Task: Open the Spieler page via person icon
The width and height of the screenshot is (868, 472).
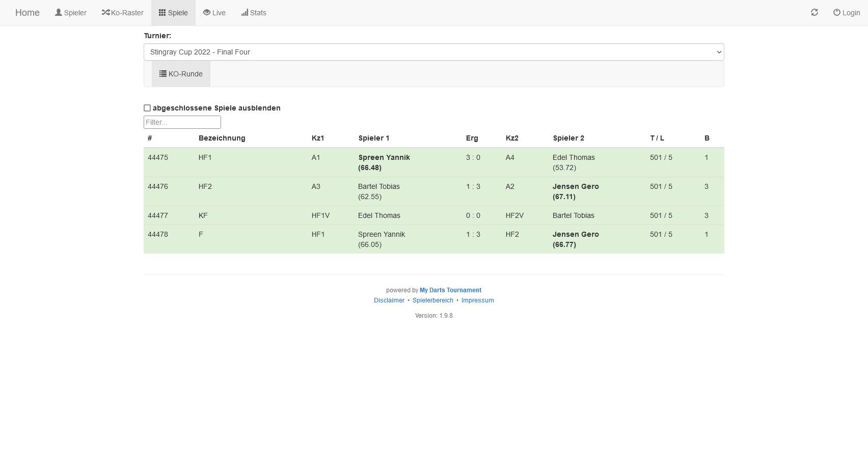Action: [x=59, y=13]
